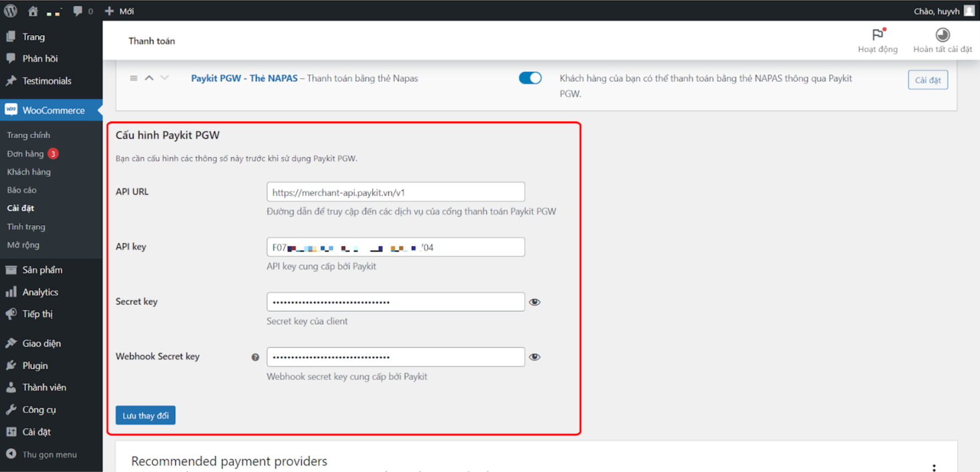
Task: Open the Hoạt động activity flag icon
Action: [x=878, y=35]
